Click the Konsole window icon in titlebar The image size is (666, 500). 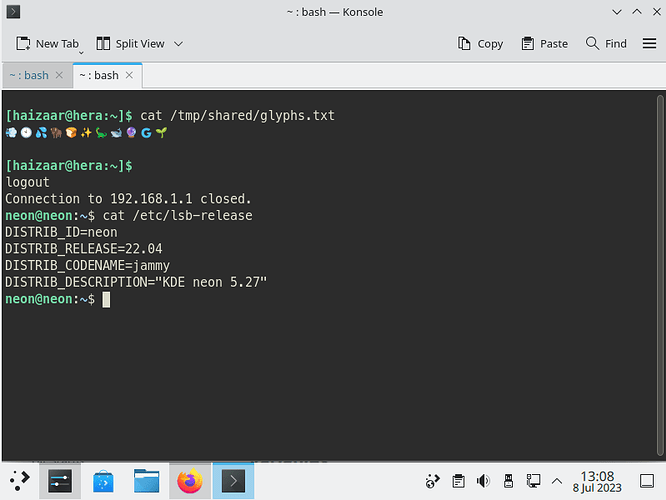[x=13, y=11]
